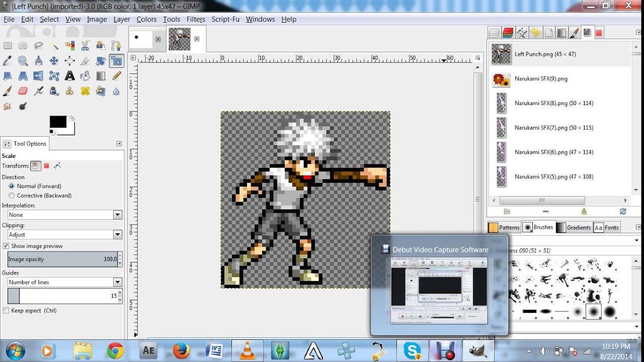Swap foreground and background colors
Image resolution: width=644 pixels, height=362 pixels.
click(x=72, y=119)
